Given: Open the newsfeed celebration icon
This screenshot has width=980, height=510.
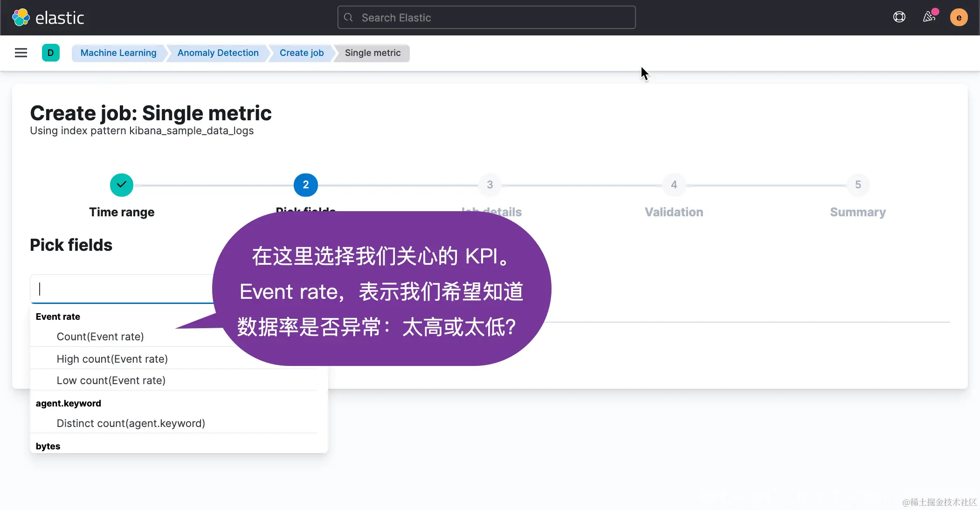Looking at the screenshot, I should (929, 18).
